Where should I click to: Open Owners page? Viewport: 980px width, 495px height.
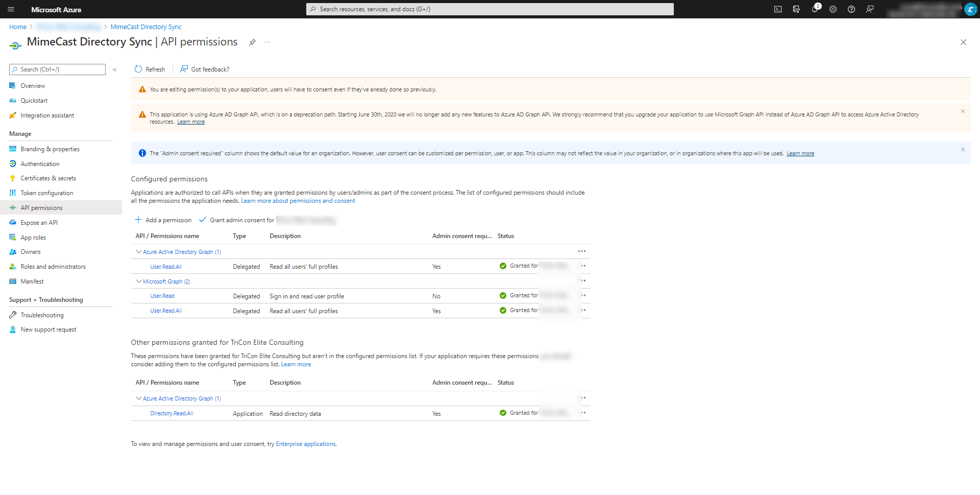[31, 252]
